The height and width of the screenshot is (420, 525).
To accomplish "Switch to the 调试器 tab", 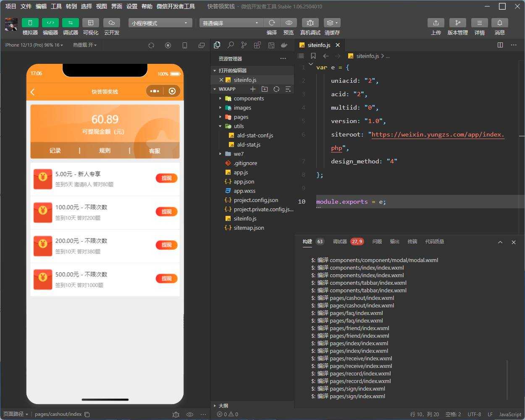I will pos(340,241).
